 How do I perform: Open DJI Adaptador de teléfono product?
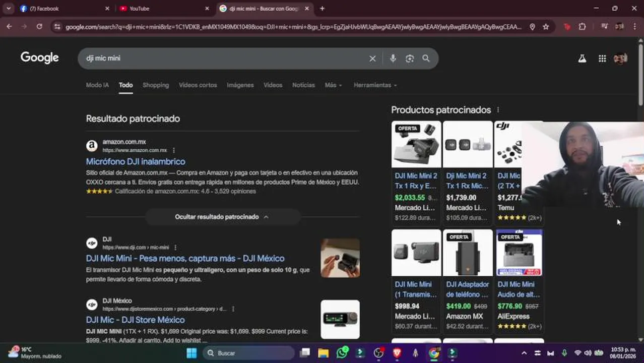(468, 281)
